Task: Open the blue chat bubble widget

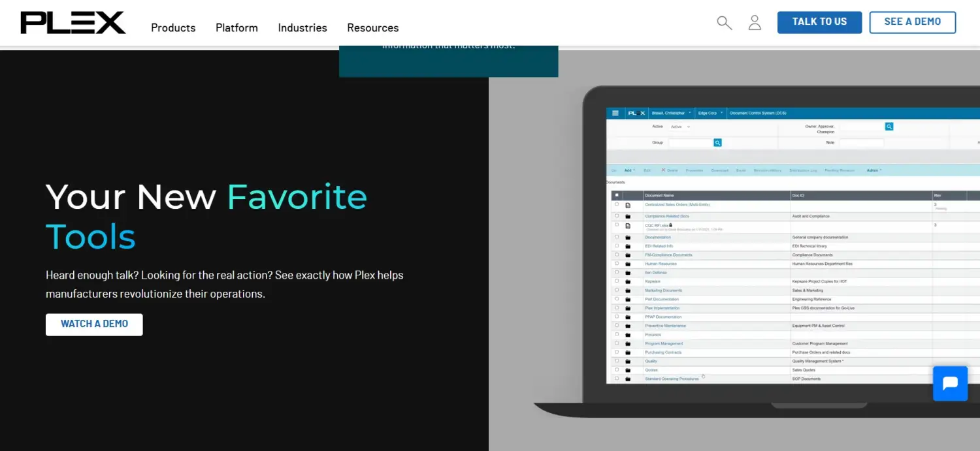Action: click(950, 383)
